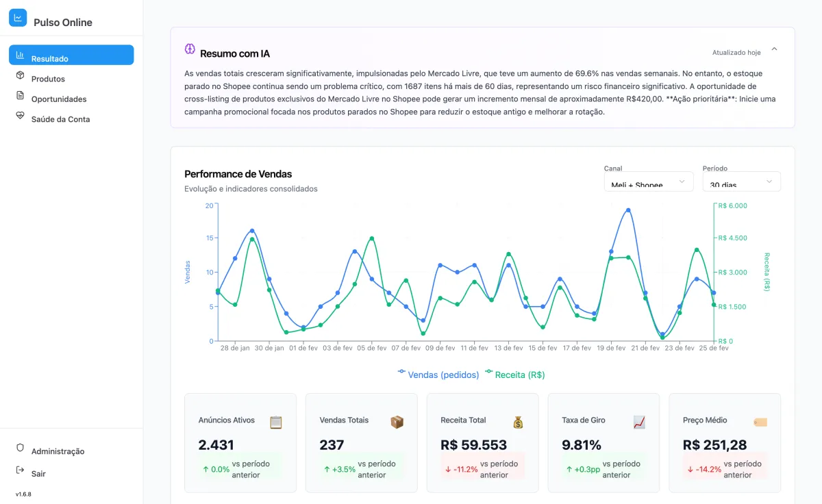Click the Resultado bar-chart icon

click(20, 55)
